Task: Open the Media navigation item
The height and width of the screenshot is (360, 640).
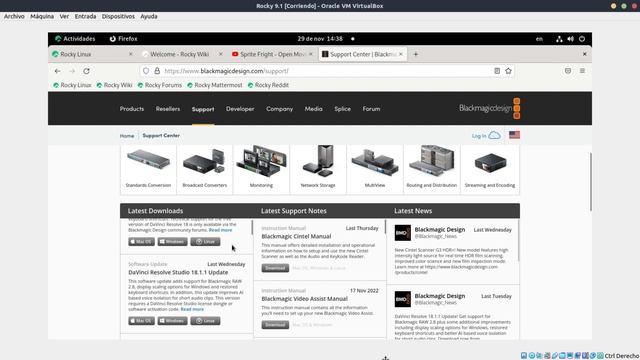Action: pyautogui.click(x=313, y=109)
